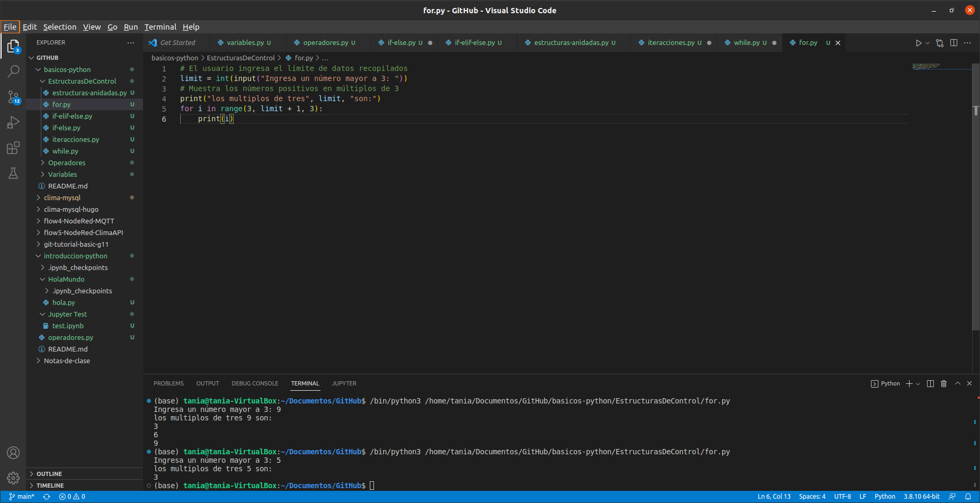980x503 pixels.
Task: Open changes compare icon in editor toolbar
Action: (940, 43)
